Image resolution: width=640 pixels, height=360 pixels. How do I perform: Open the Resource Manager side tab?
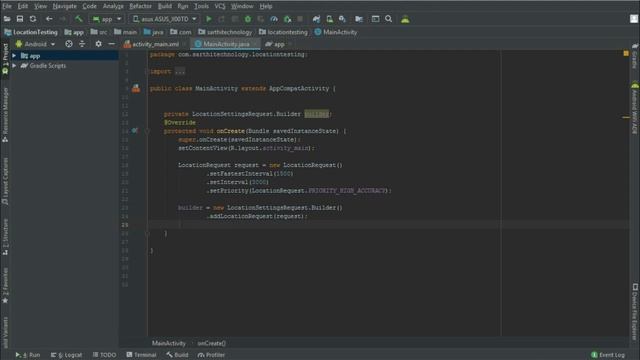pos(5,114)
